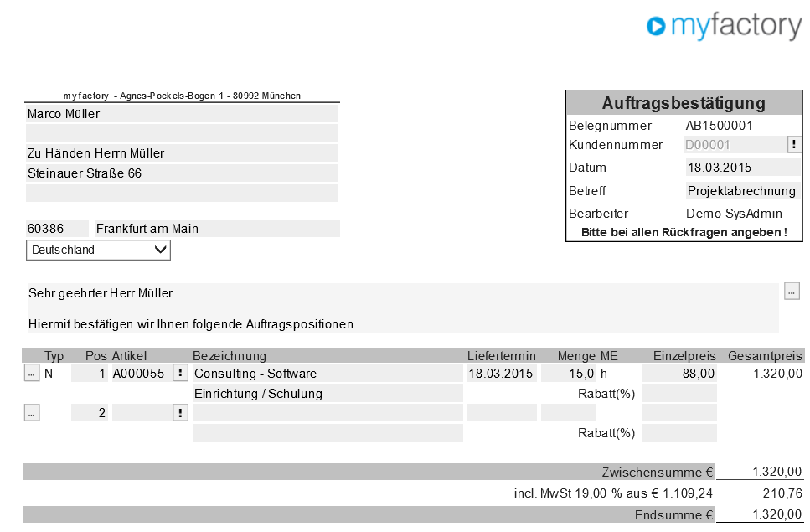Click the Belegnummer value AB1500001
The height and width of the screenshot is (532, 810).
719,126
